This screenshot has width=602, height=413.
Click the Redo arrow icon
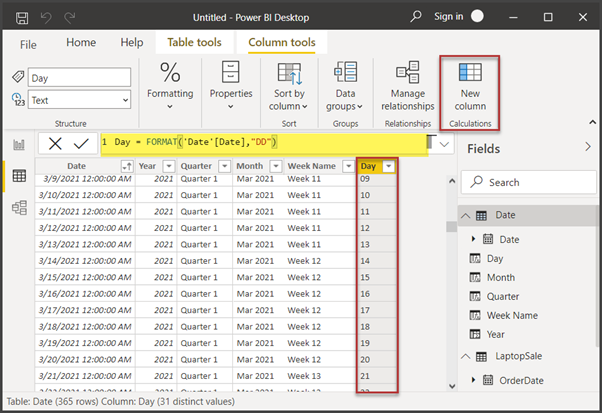click(69, 18)
